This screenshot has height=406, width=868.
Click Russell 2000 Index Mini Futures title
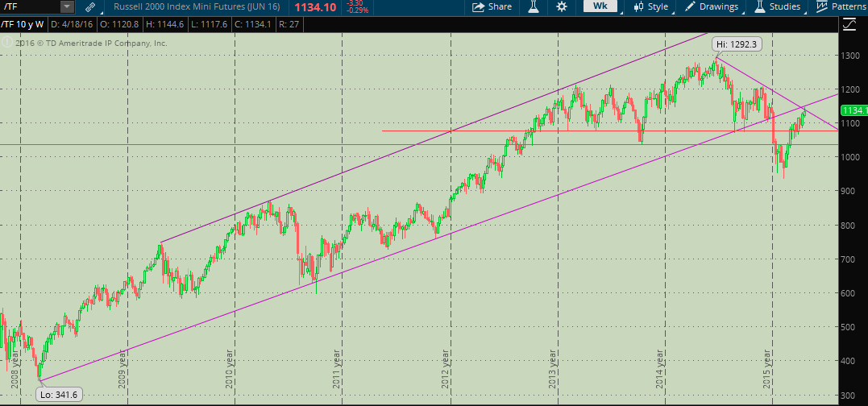click(x=197, y=6)
